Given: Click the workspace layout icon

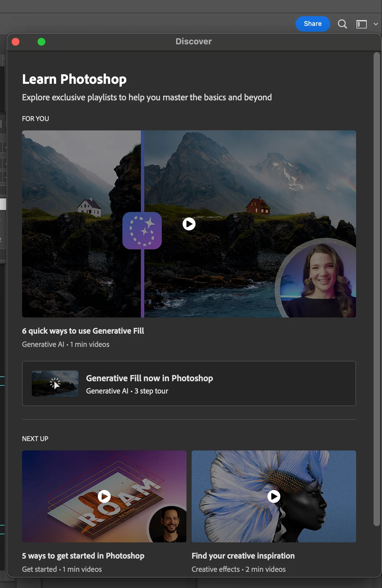Looking at the screenshot, I should coord(362,24).
